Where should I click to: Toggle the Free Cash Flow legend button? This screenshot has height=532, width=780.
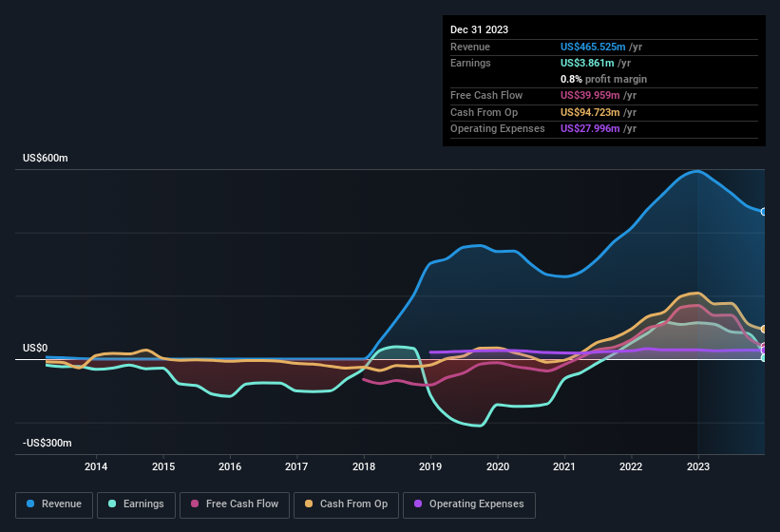coord(235,504)
